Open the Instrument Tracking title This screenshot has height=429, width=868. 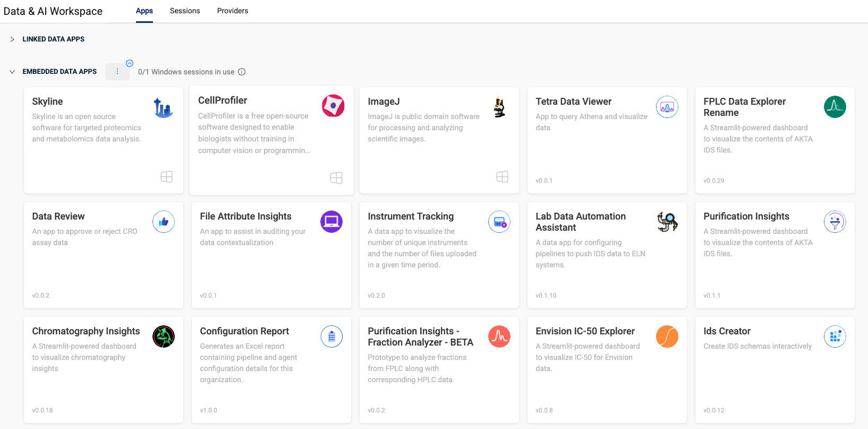411,216
